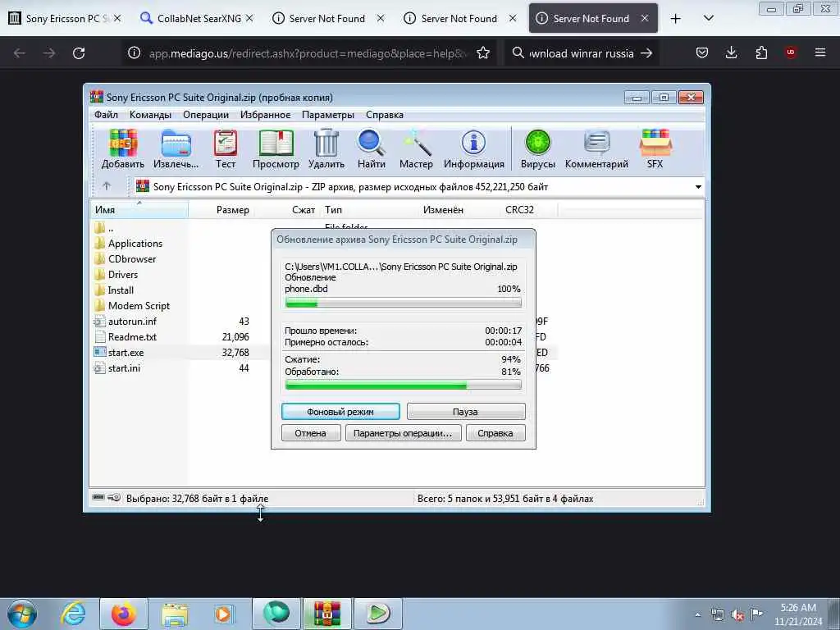Click the muted volume tray icon
This screenshot has height=630, width=840.
pos(737,615)
